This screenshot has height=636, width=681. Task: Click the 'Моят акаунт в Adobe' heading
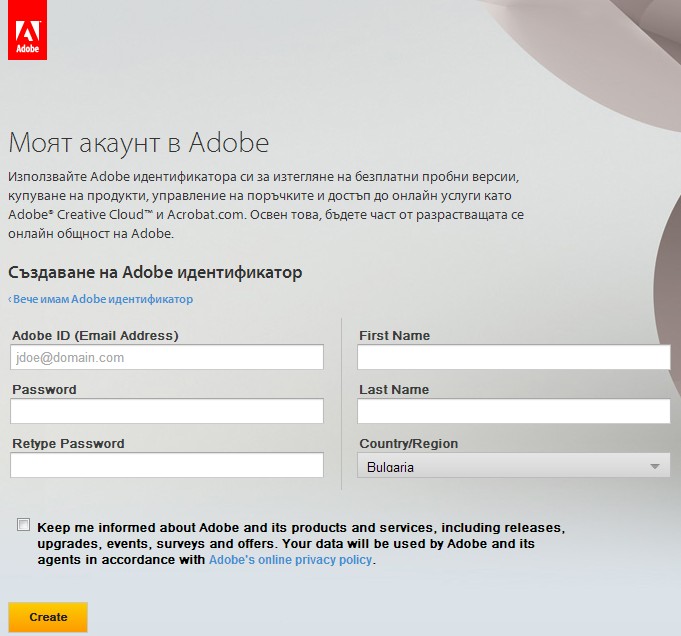[139, 143]
